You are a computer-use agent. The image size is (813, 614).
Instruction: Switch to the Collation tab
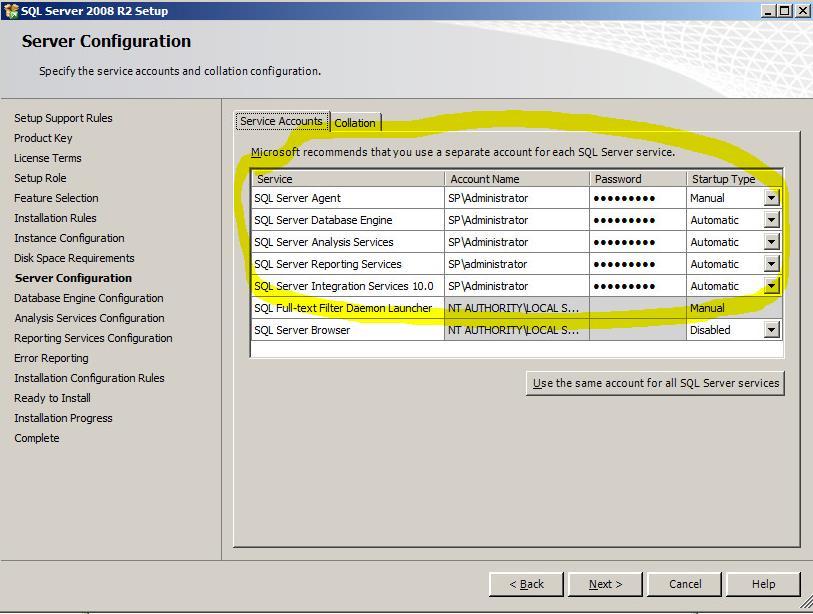[355, 123]
